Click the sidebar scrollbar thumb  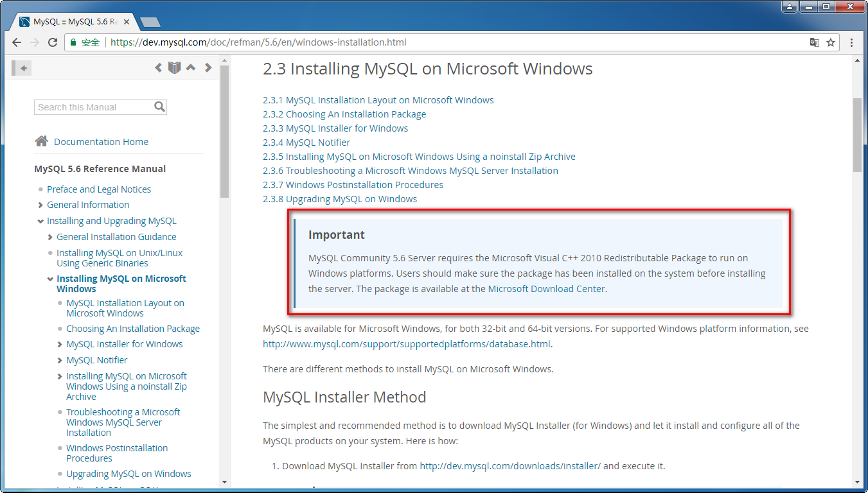(x=224, y=130)
